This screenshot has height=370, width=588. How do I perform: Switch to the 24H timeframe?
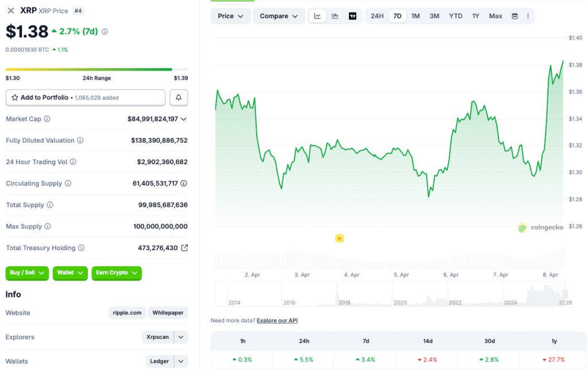pos(376,15)
